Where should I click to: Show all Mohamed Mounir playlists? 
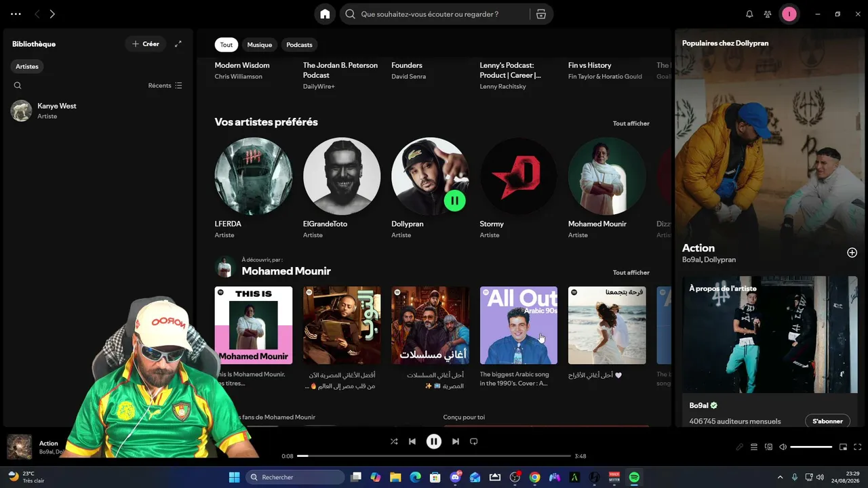click(631, 272)
